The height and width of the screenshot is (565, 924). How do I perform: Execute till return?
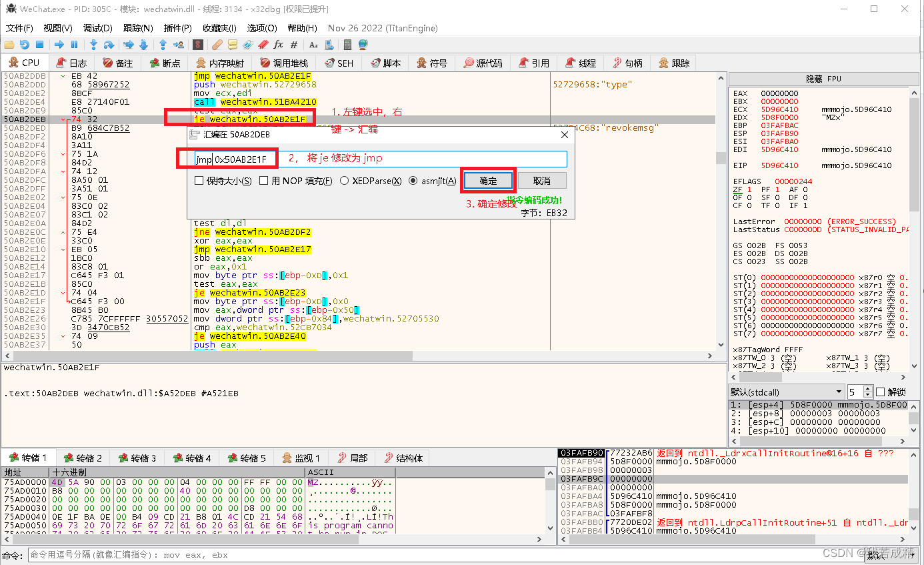[x=163, y=45]
